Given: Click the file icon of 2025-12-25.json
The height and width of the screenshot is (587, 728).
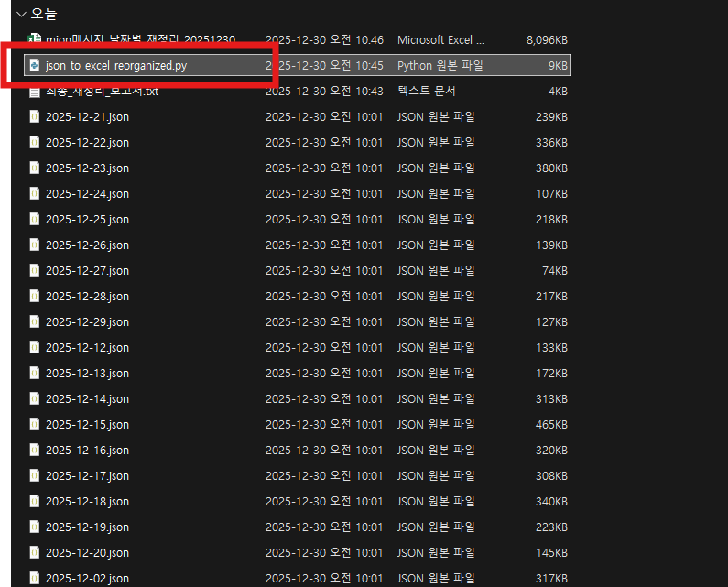Looking at the screenshot, I should pyautogui.click(x=35, y=220).
